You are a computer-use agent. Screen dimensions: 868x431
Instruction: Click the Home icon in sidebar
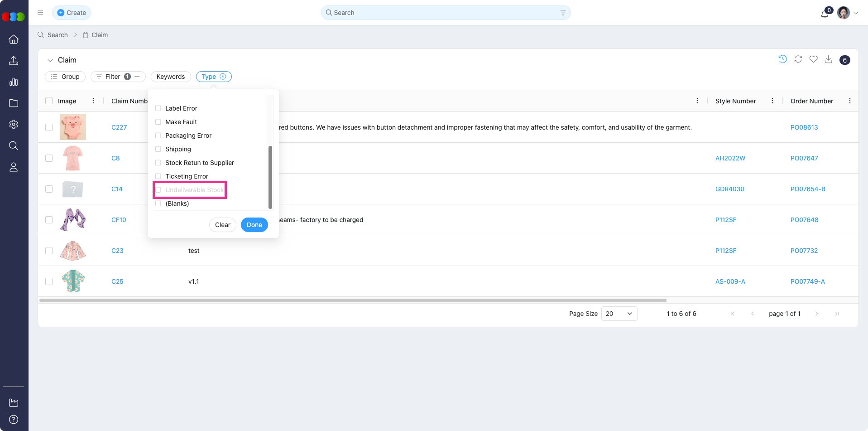click(x=14, y=39)
